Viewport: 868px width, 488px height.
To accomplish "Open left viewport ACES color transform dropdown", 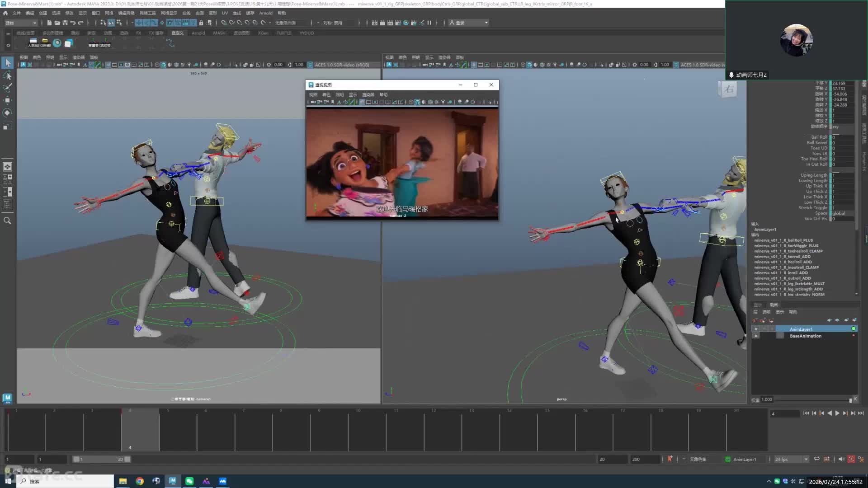I will (344, 65).
